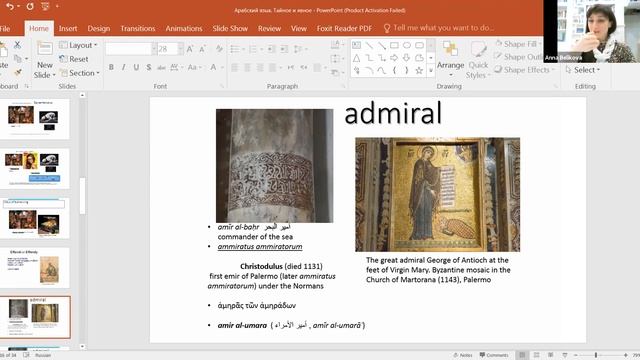Open the Change Case Aa dropdown

(194, 67)
